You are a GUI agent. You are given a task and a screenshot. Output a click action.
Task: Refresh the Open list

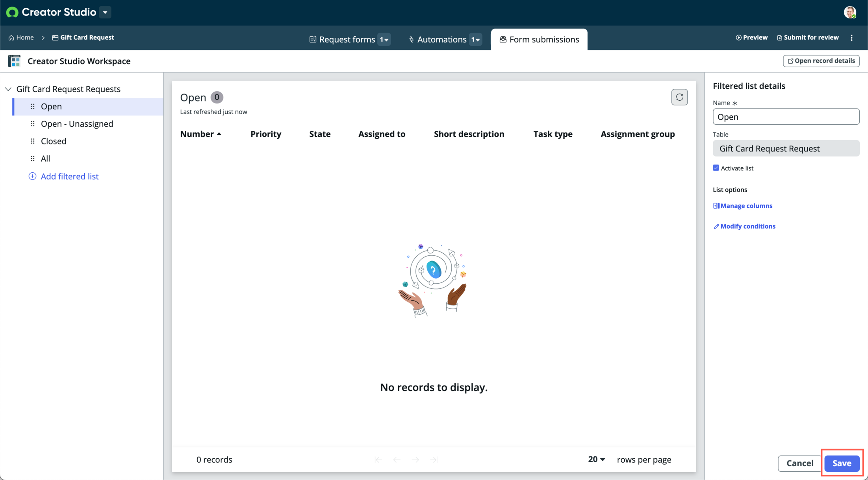(679, 97)
